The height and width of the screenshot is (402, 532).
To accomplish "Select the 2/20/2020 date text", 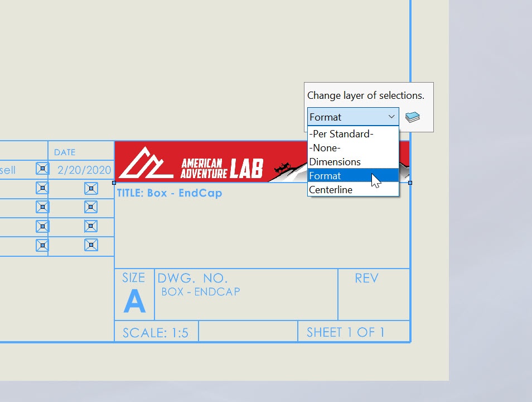I will [x=84, y=170].
